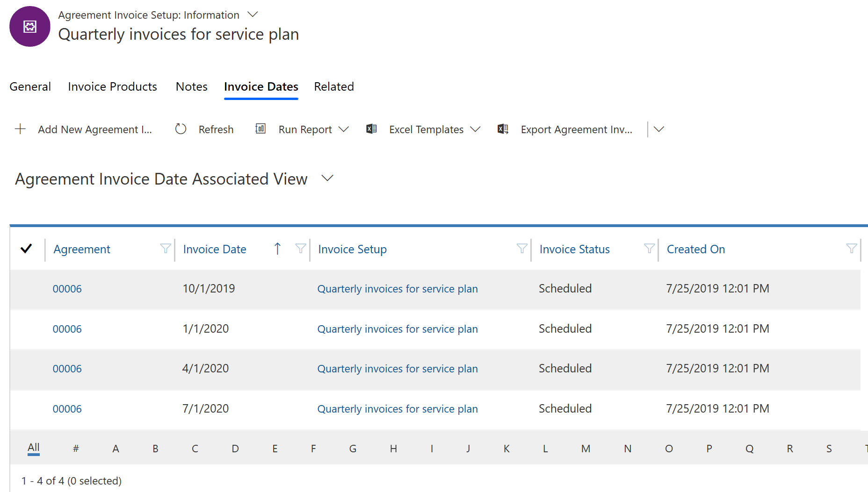The width and height of the screenshot is (868, 492).
Task: Sort by the Created On column header
Action: (x=695, y=249)
